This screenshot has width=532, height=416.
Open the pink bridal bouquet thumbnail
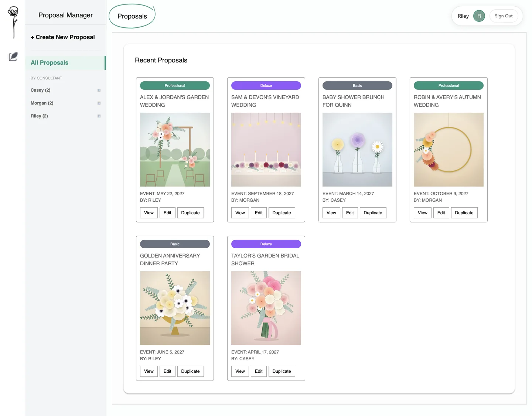click(x=266, y=308)
